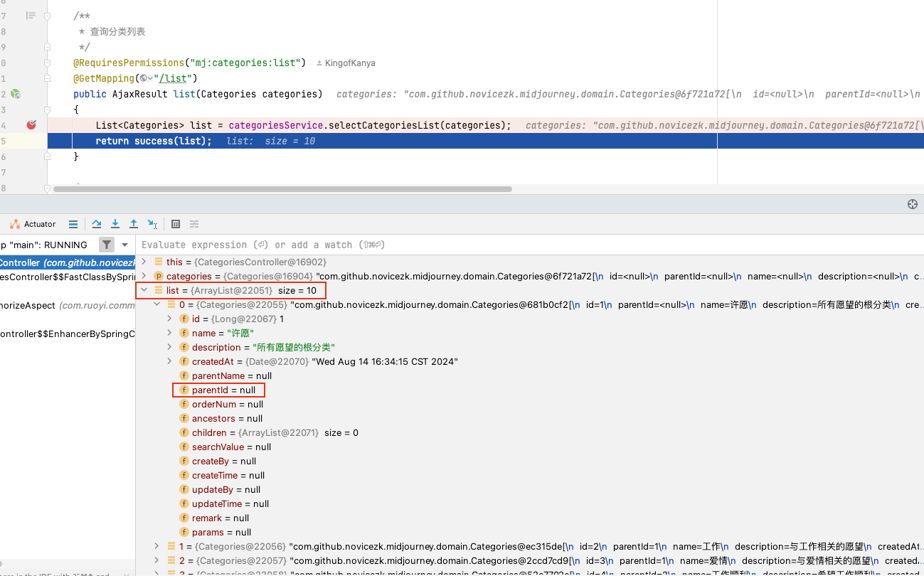
Task: Open debugger layout settings gear icon
Action: tap(913, 204)
